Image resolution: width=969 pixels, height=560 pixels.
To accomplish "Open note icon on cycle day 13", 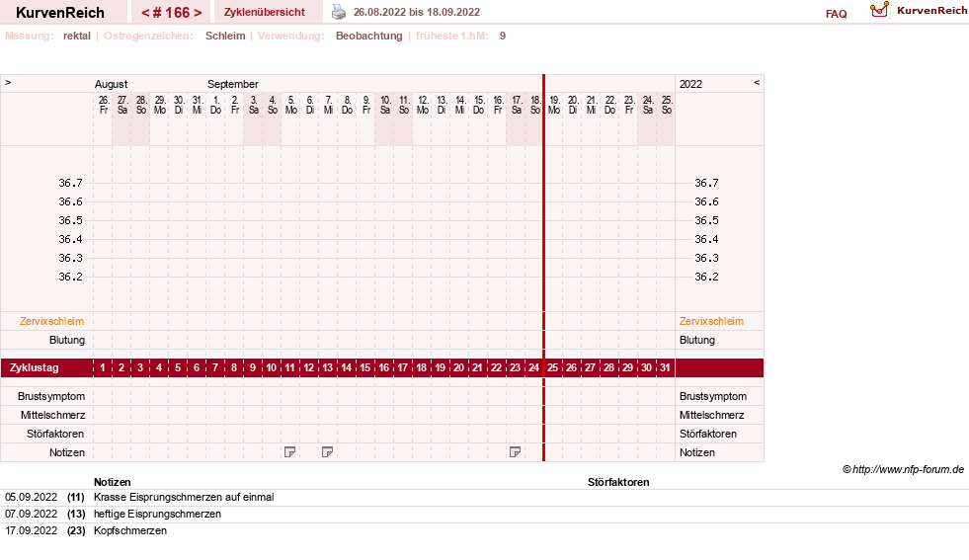I will point(328,452).
